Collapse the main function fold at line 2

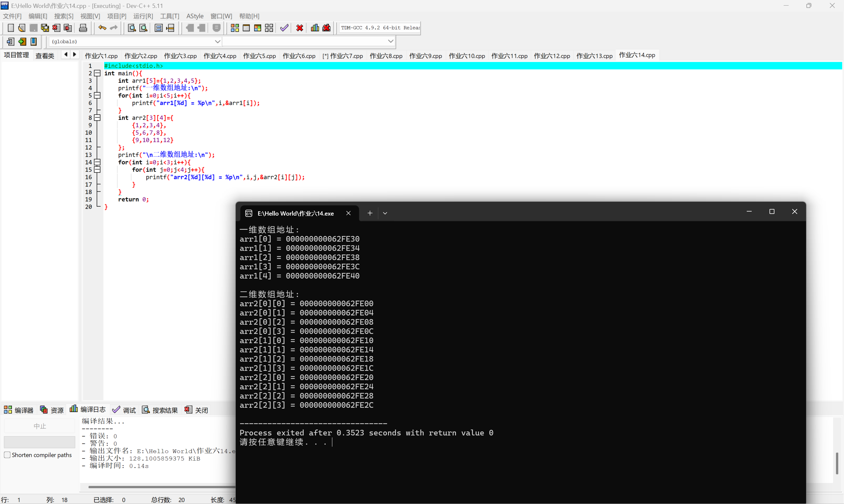98,73
